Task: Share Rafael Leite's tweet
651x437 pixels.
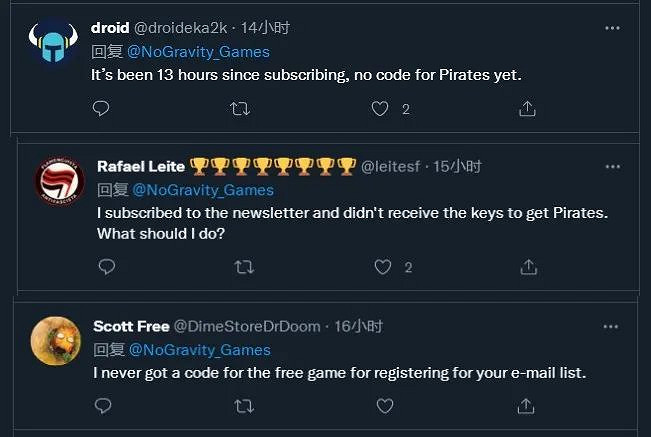Action: 529,267
